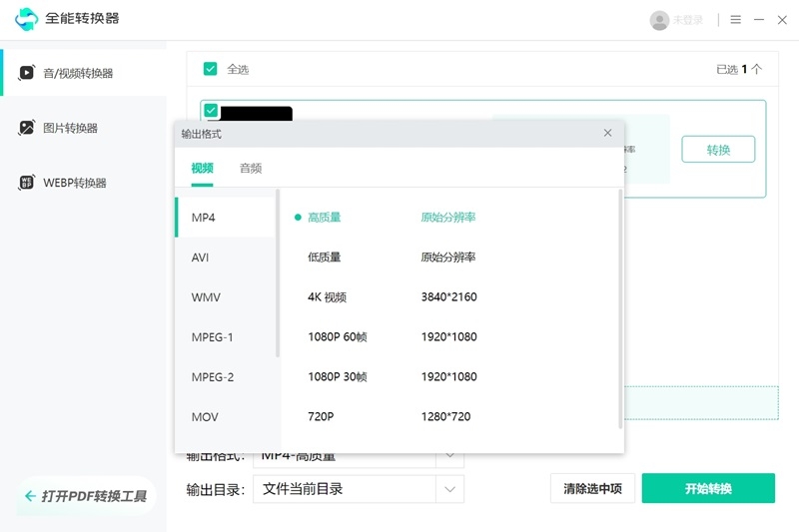Screen dimensions: 799x532
Task: Click the audio/video converter sidebar icon
Action: tap(27, 73)
